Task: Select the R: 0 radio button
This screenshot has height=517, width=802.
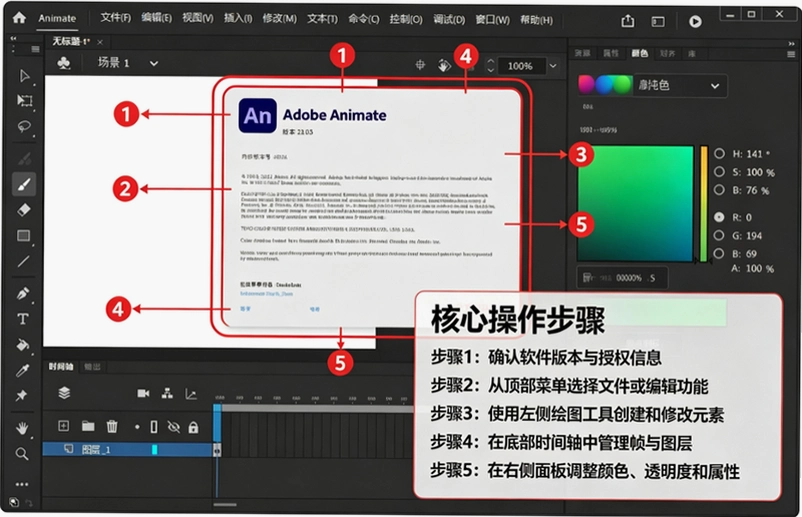Action: click(719, 217)
